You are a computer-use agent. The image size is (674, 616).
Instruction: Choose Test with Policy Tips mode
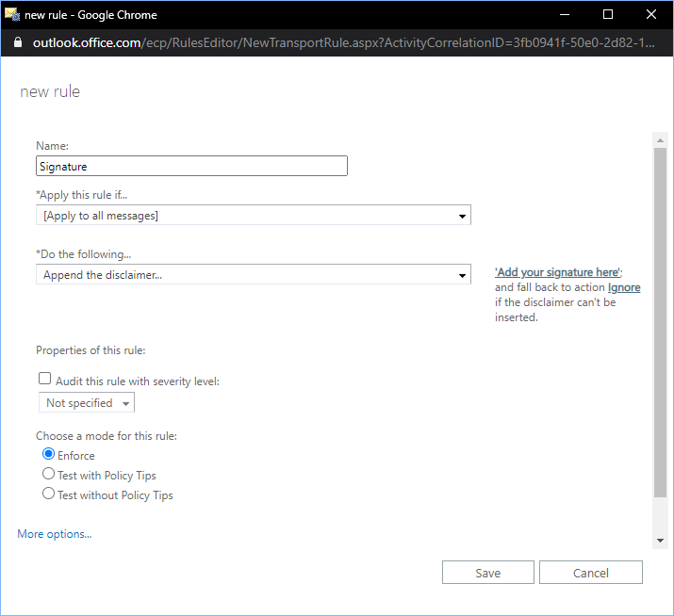49,474
